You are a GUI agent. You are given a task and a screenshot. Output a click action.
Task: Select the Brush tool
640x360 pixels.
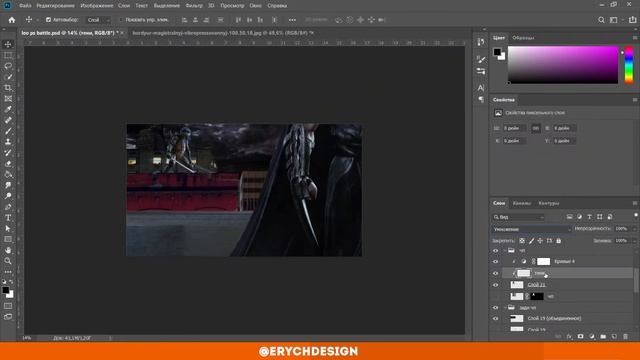coord(8,131)
